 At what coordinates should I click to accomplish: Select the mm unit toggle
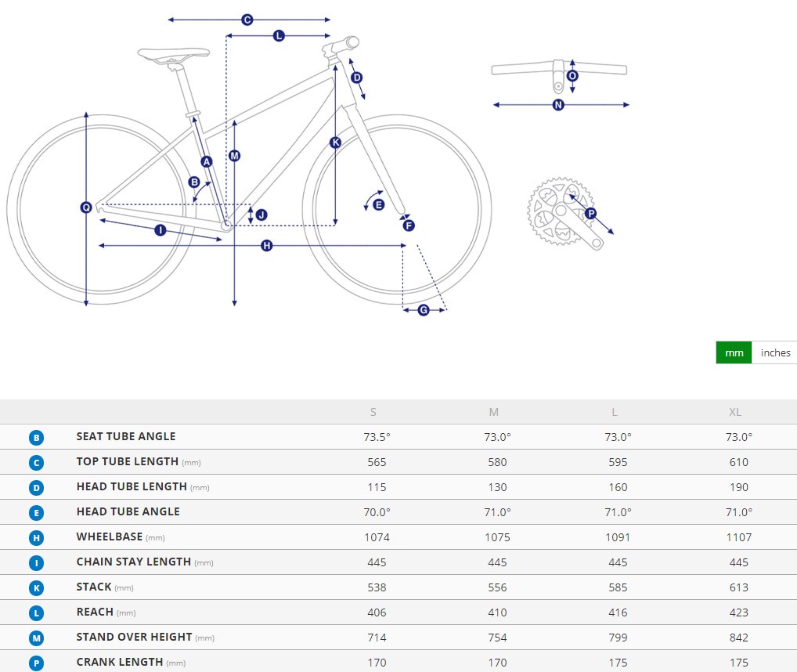point(734,352)
